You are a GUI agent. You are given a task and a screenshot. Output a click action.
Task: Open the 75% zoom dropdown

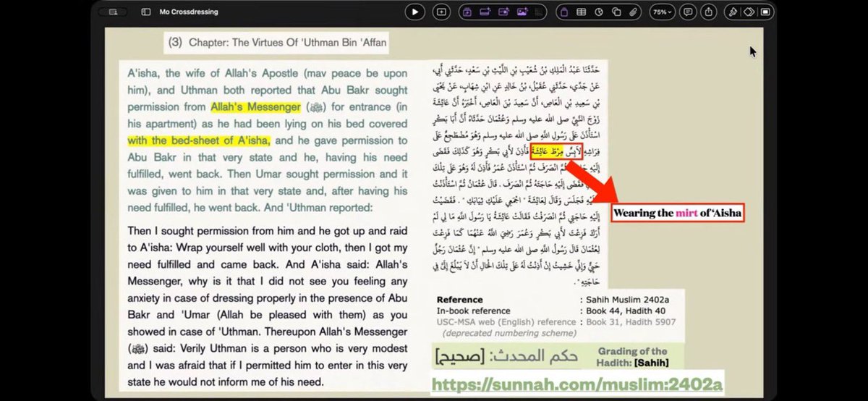[x=662, y=12]
